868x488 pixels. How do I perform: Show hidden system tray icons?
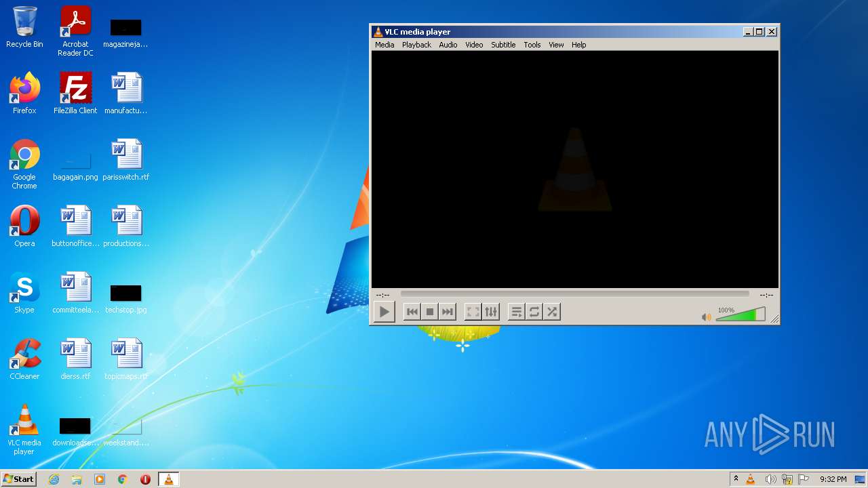pos(736,479)
